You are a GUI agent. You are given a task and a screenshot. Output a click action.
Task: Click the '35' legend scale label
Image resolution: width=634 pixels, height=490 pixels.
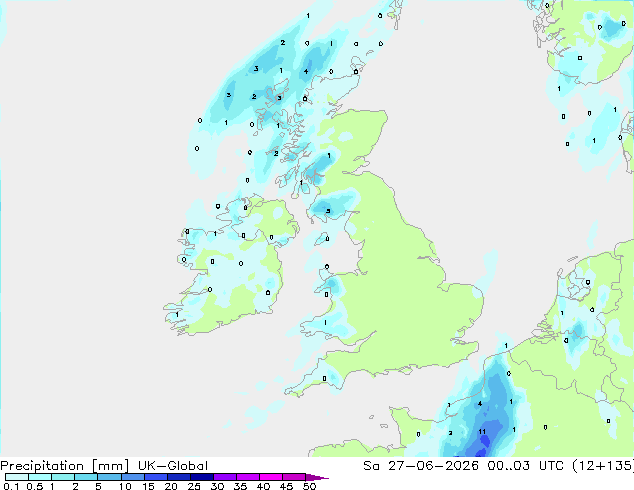pos(240,486)
